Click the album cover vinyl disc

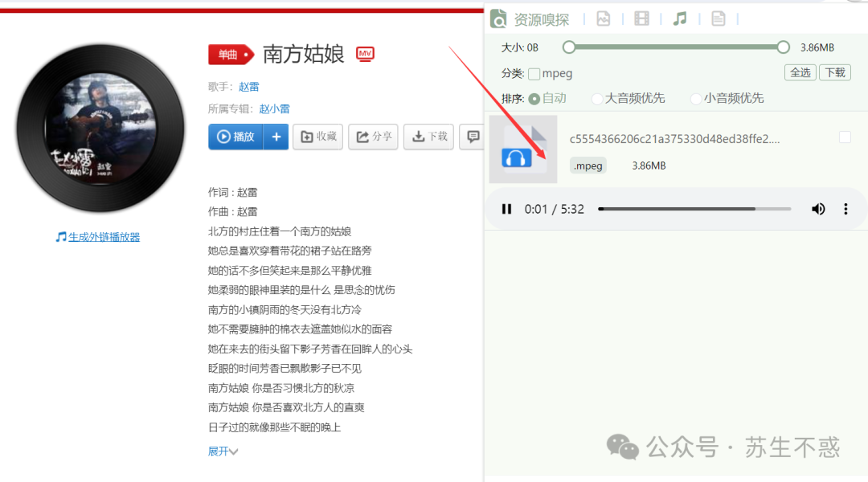[x=100, y=128]
